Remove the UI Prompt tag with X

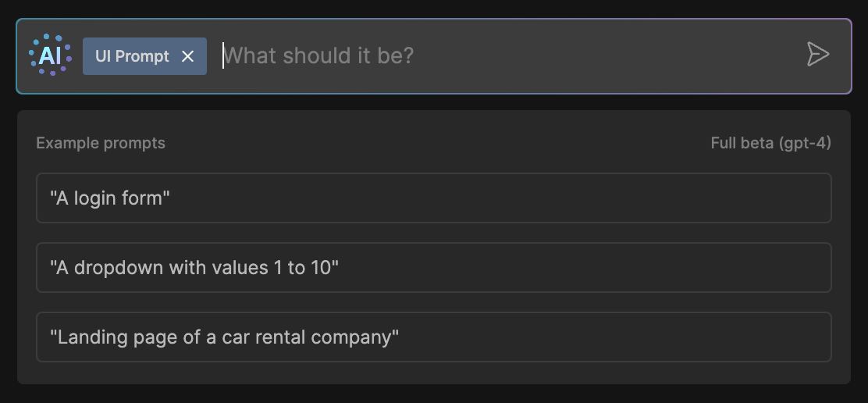point(187,56)
